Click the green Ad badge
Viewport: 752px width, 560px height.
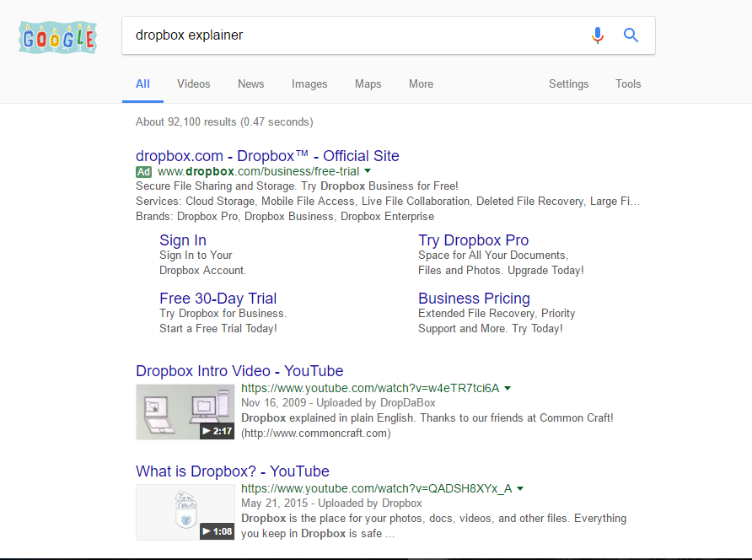(x=143, y=172)
